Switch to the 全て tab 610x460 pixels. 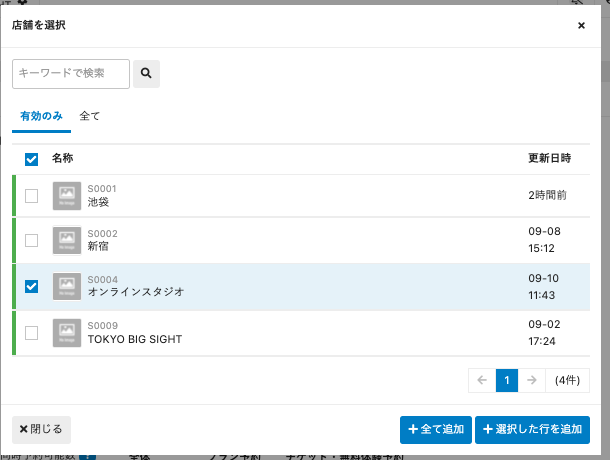pyautogui.click(x=90, y=116)
